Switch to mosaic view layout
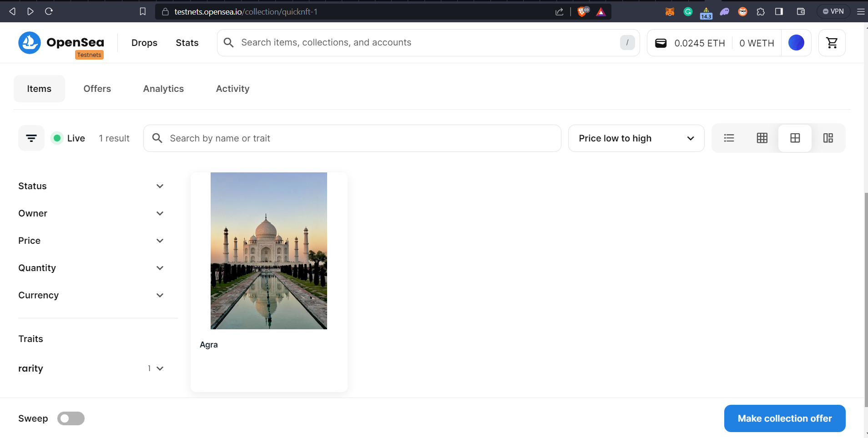Screen dimensions: 868x438 click(x=828, y=138)
